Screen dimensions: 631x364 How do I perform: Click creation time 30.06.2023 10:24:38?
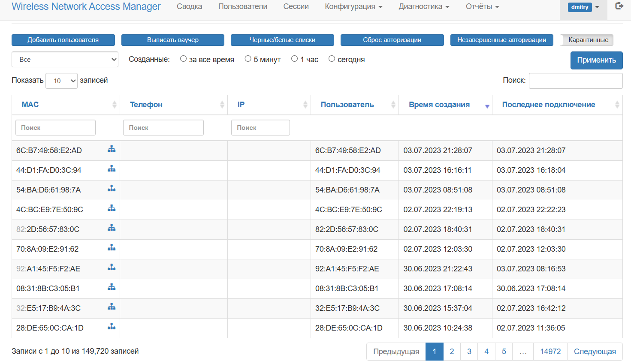(x=438, y=328)
